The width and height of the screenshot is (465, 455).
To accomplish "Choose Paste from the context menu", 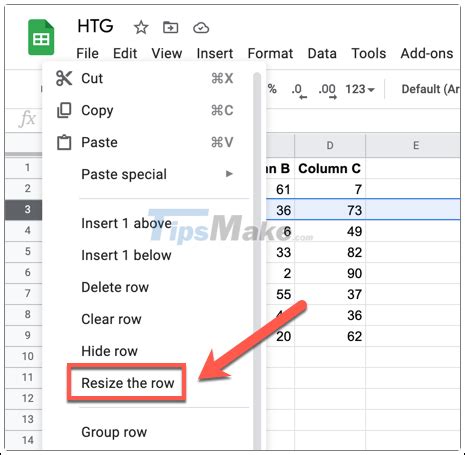I will click(x=146, y=142).
